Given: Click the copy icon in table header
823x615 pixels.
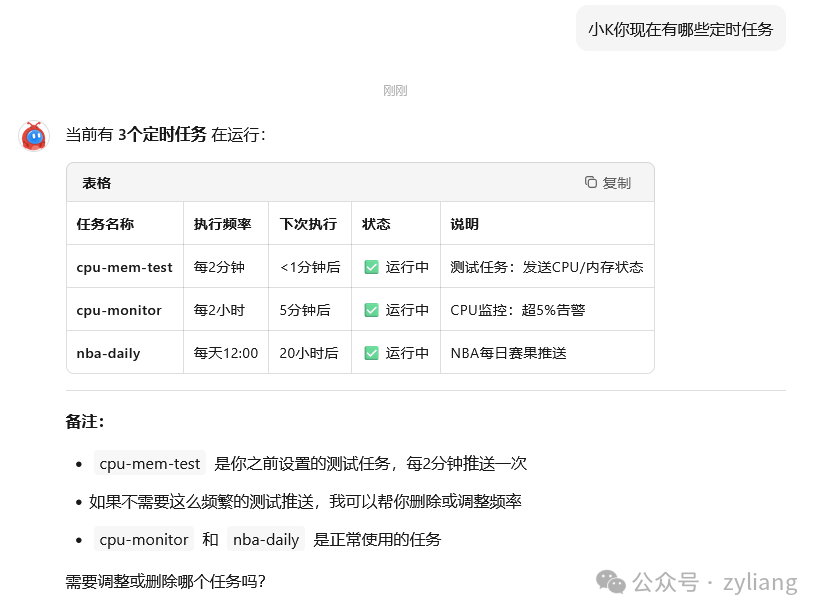Looking at the screenshot, I should (590, 182).
